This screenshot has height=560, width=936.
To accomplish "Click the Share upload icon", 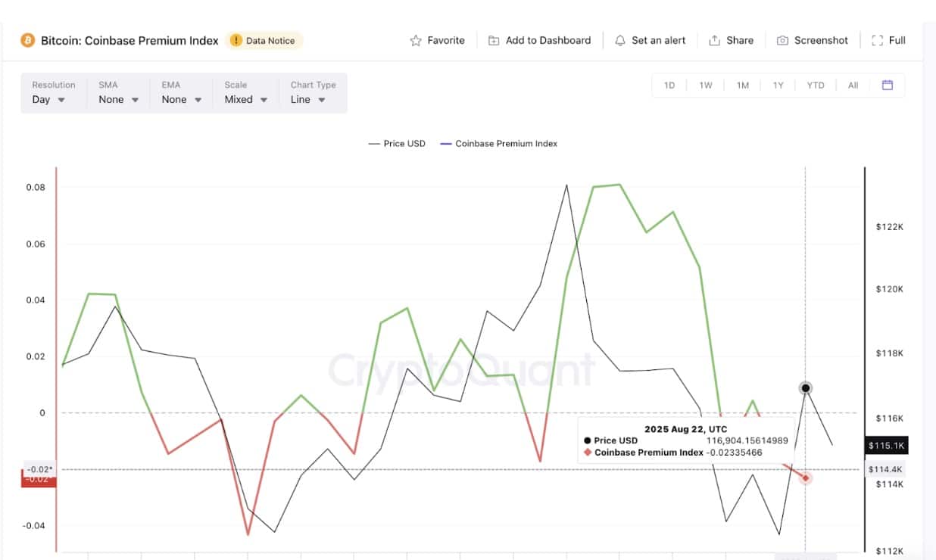I will (x=714, y=41).
